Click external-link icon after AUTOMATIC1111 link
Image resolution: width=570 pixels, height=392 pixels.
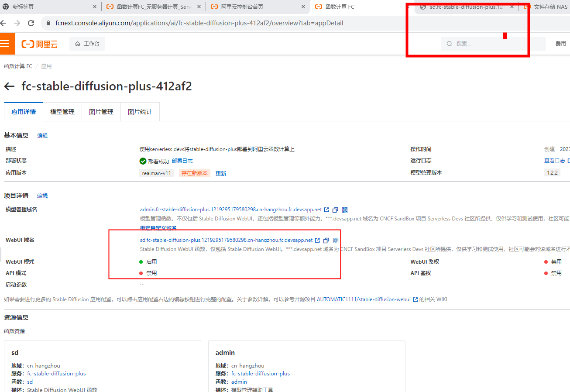pos(415,299)
